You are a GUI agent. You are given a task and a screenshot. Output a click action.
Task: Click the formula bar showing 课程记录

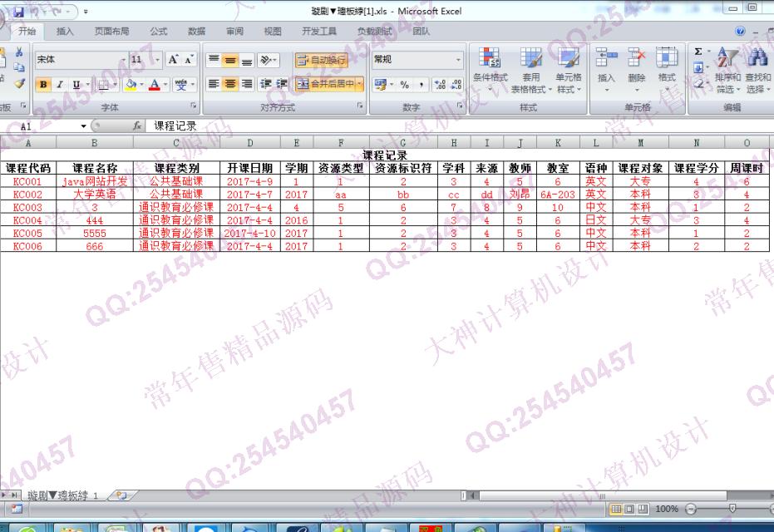[459, 126]
